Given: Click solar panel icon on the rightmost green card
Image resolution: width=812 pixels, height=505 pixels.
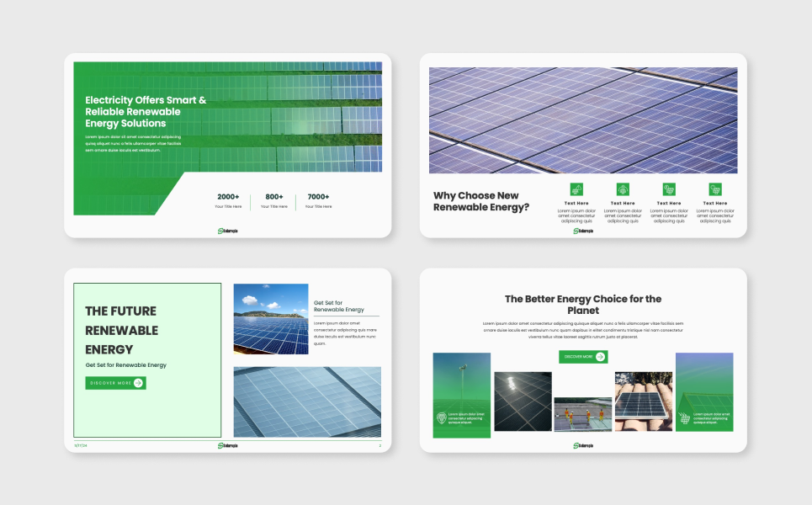Looking at the screenshot, I should point(684,417).
